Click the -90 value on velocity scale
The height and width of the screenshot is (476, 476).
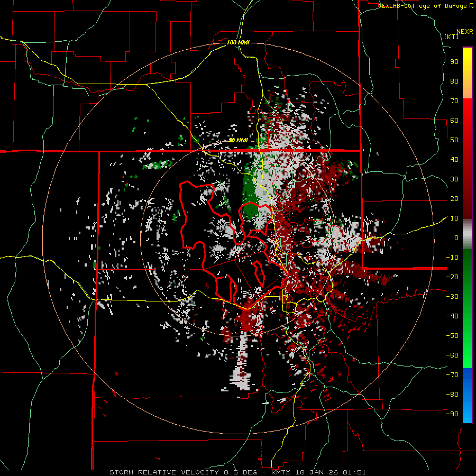tap(452, 414)
